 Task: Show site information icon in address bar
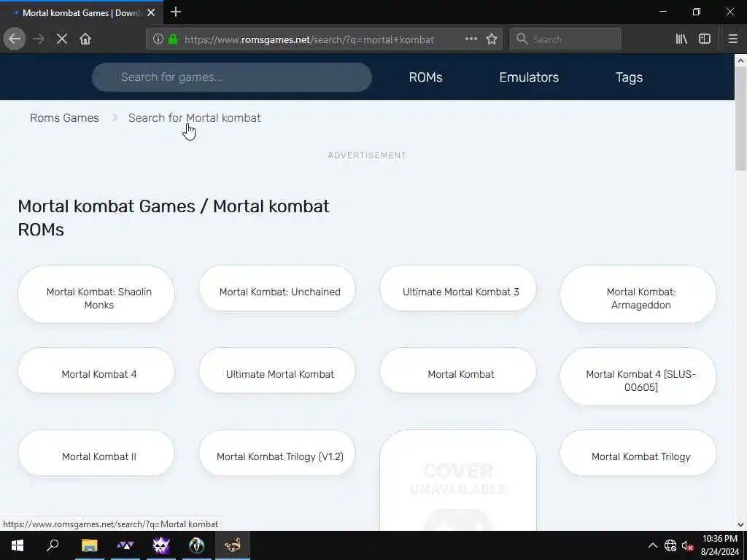(x=158, y=39)
